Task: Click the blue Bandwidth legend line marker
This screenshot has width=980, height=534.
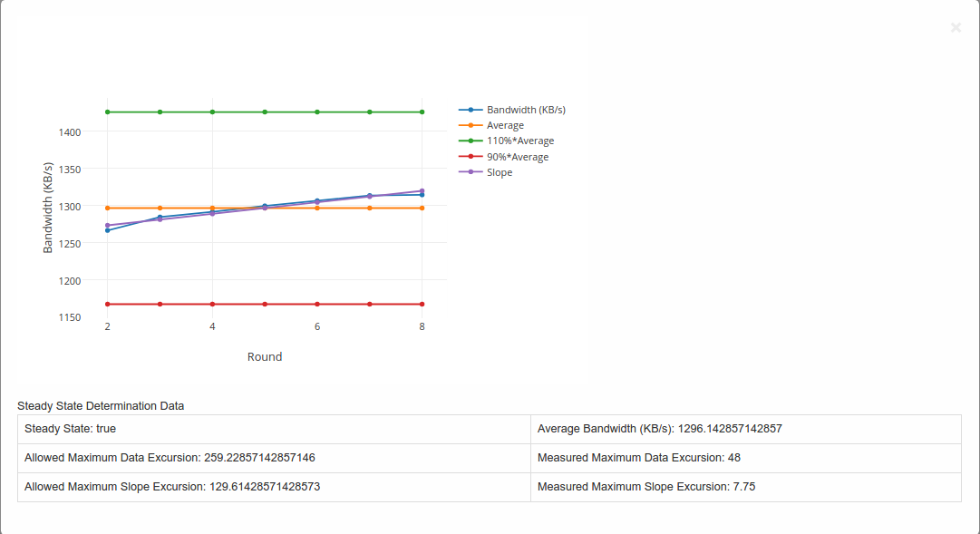Action: [471, 110]
